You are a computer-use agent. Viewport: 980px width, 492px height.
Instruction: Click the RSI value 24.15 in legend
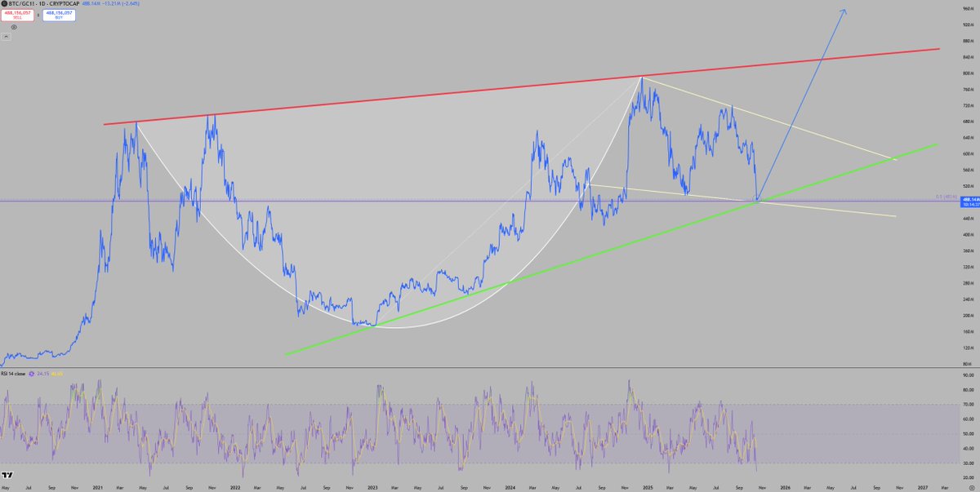coord(43,374)
